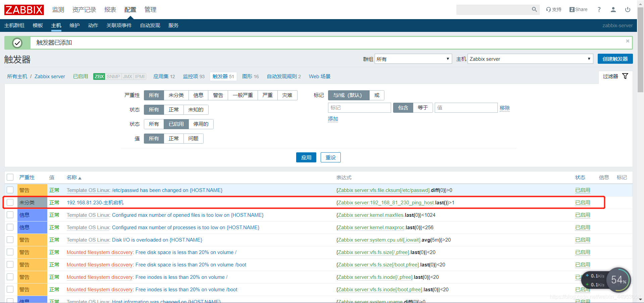Select severity filter 一般严重
The height and width of the screenshot is (303, 644).
pyautogui.click(x=243, y=95)
